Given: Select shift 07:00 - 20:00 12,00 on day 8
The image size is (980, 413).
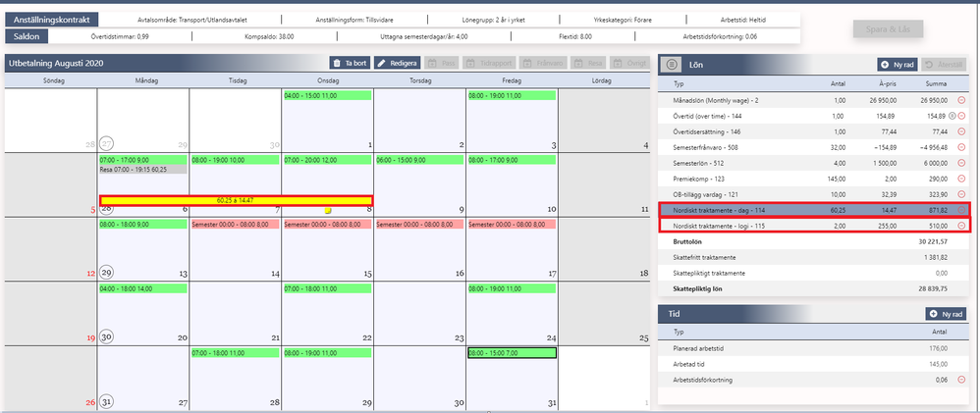Looking at the screenshot, I should coord(328,160).
